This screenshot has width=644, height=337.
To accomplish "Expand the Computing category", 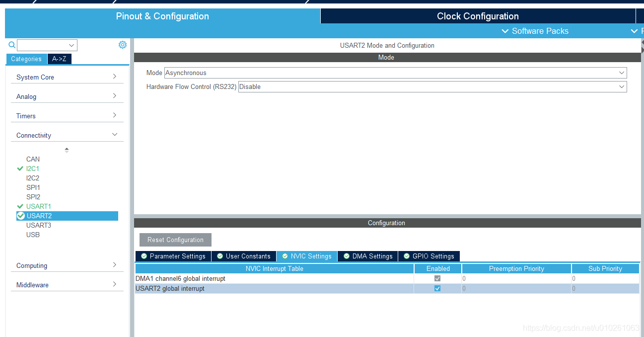I will (67, 265).
